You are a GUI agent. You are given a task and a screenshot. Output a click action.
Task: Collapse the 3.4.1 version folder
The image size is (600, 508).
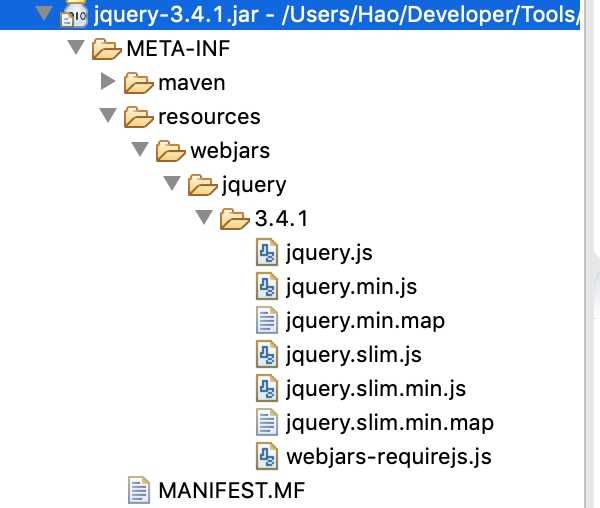tap(204, 217)
